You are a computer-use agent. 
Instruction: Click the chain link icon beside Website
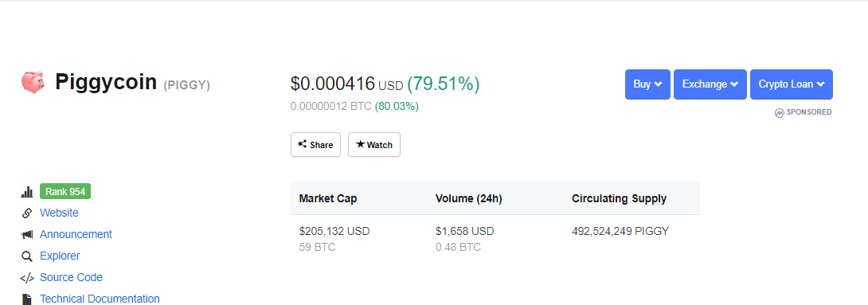[x=26, y=213]
